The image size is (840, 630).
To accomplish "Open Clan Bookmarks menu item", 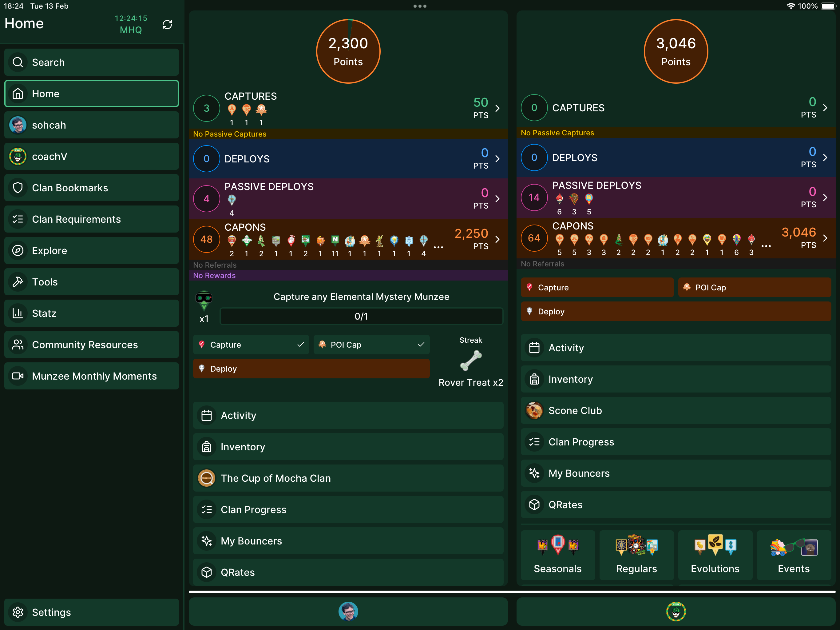I will click(92, 188).
